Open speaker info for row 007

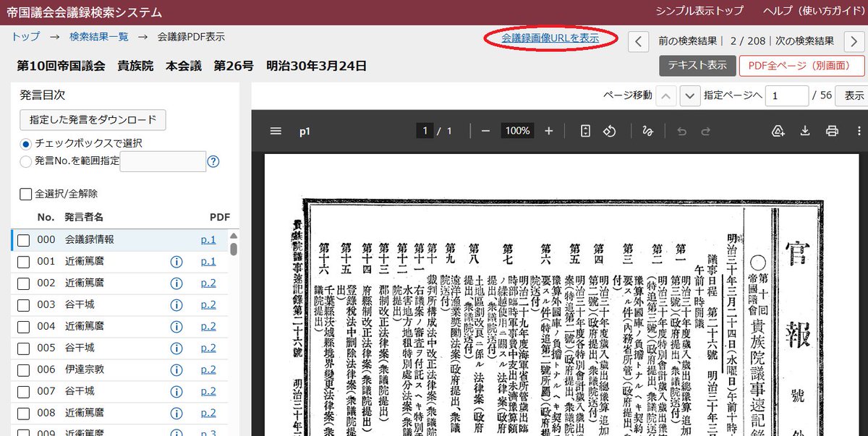point(176,391)
